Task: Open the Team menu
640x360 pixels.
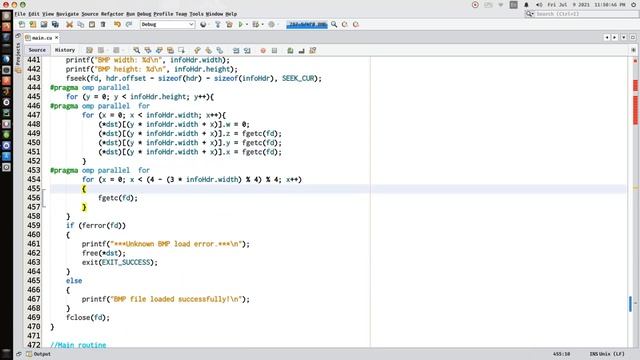Action: pyautogui.click(x=181, y=14)
